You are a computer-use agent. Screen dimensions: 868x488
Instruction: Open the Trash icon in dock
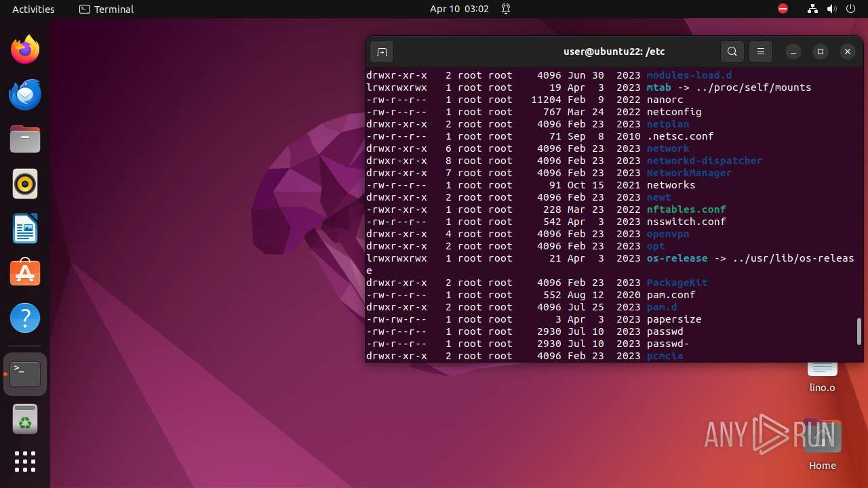[25, 419]
